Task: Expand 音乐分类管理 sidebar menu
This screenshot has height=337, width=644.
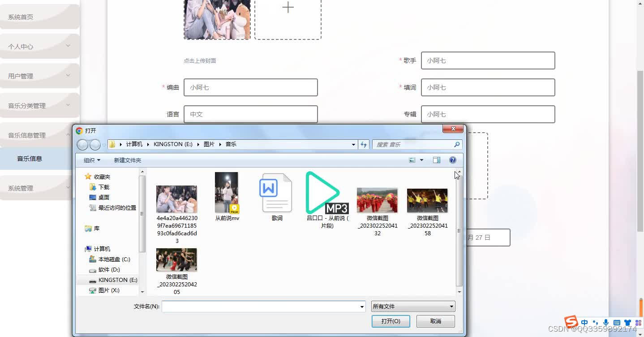Action: [39, 106]
